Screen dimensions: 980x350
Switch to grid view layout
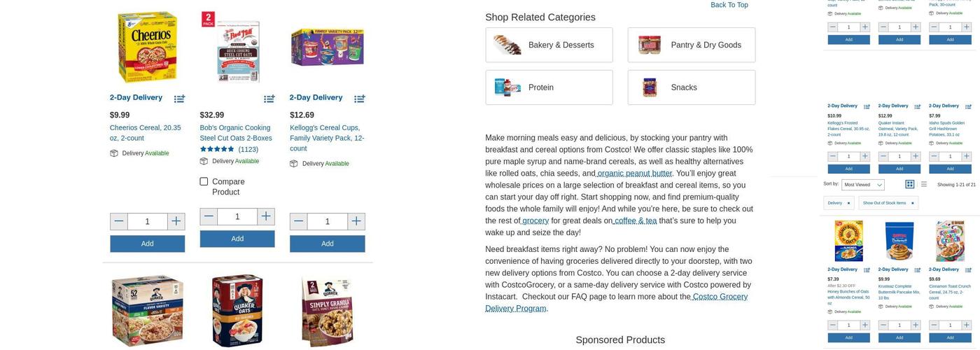pyautogui.click(x=909, y=184)
